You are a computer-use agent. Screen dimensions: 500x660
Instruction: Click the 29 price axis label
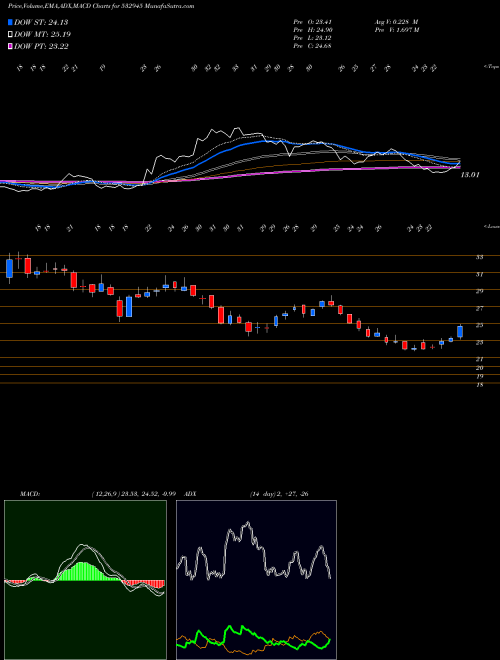tap(479, 291)
